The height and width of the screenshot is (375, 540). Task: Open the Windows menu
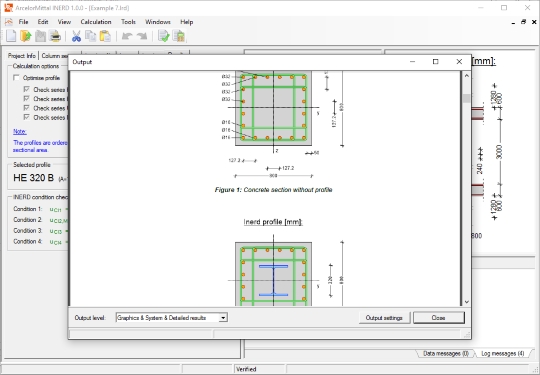(158, 22)
